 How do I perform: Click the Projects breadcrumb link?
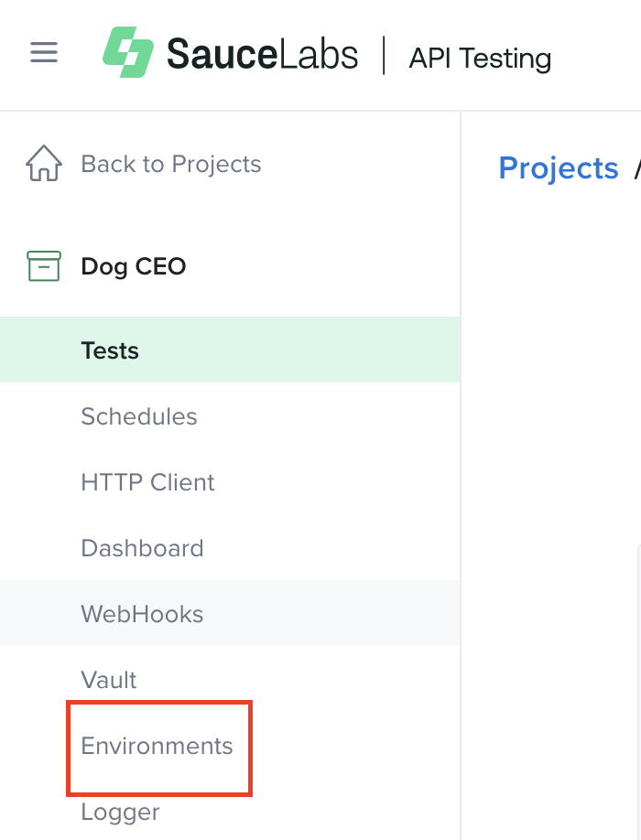pyautogui.click(x=559, y=168)
